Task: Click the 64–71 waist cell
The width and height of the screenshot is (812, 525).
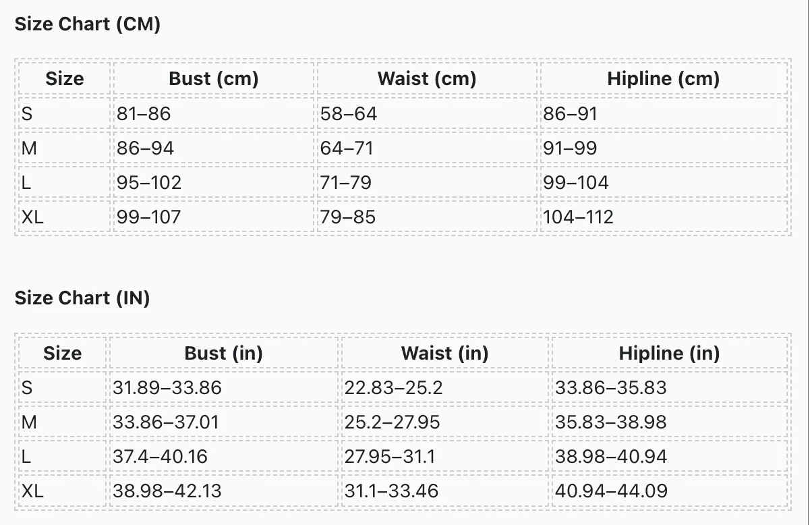Action: [427, 148]
